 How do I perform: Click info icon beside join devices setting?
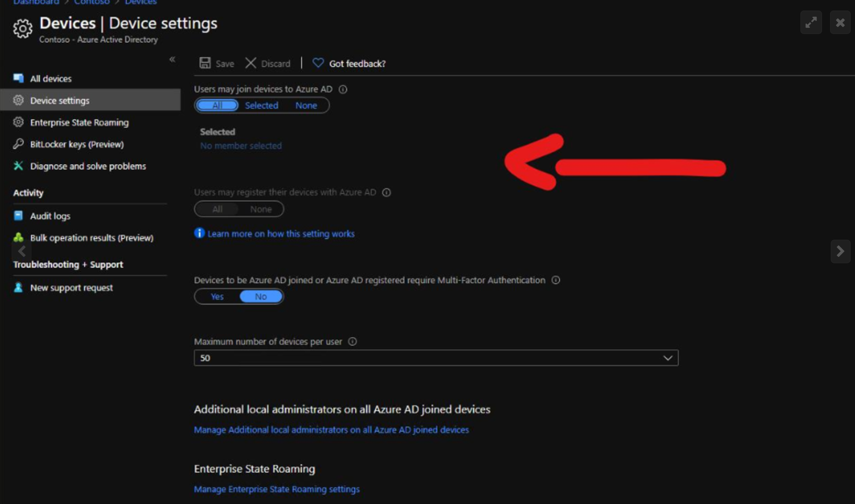point(343,89)
